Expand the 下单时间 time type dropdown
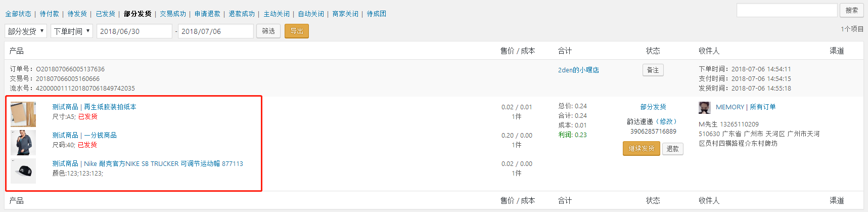This screenshot has height=212, width=868. tap(72, 31)
